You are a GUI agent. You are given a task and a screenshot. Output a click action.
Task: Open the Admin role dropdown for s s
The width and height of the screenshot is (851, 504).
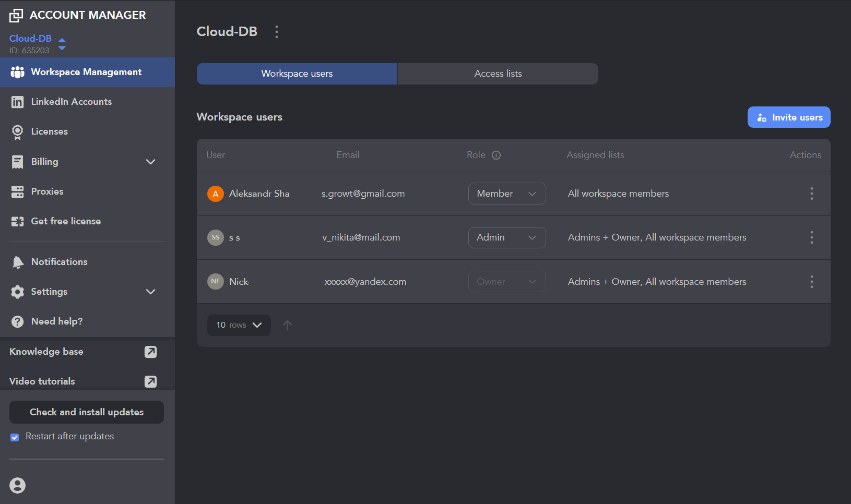point(507,237)
